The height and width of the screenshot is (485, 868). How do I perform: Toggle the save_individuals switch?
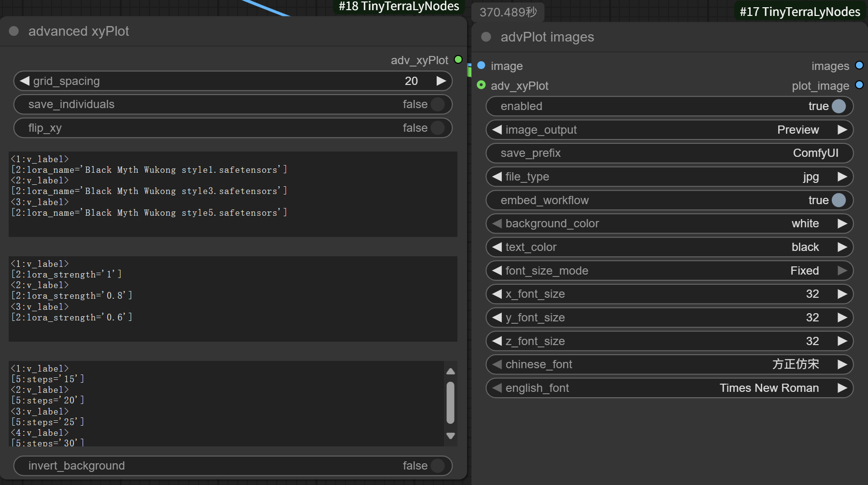pyautogui.click(x=438, y=104)
